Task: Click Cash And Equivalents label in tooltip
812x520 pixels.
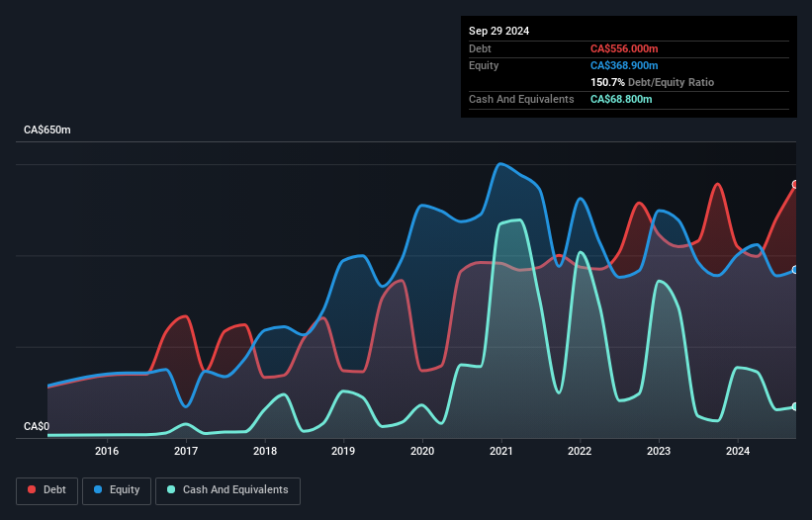Action: tap(521, 99)
